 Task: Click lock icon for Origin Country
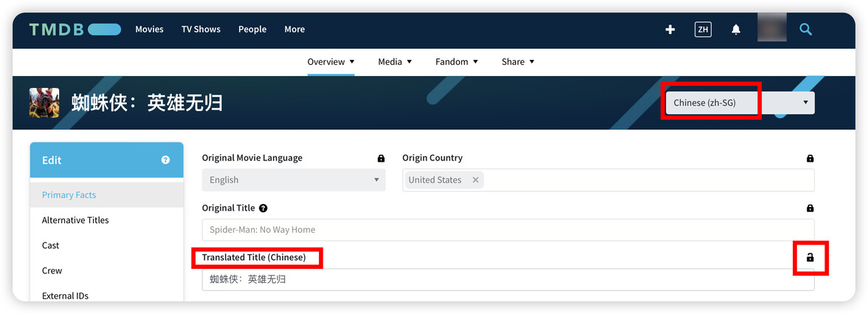click(810, 158)
